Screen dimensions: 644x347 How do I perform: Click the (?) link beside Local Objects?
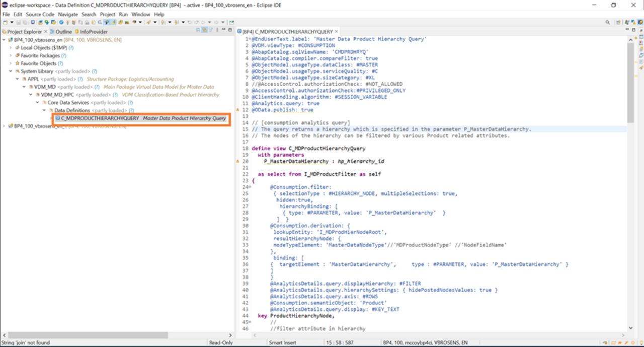pos(71,47)
